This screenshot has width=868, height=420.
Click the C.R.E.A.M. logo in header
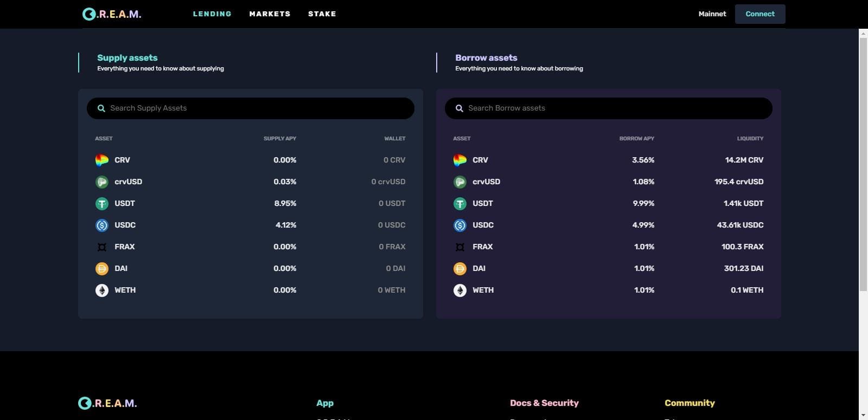[112, 14]
